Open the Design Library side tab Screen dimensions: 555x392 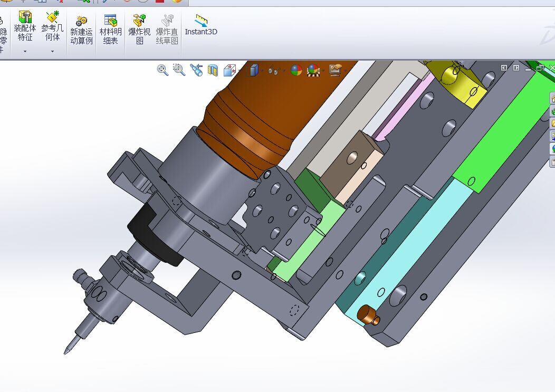[552, 111]
